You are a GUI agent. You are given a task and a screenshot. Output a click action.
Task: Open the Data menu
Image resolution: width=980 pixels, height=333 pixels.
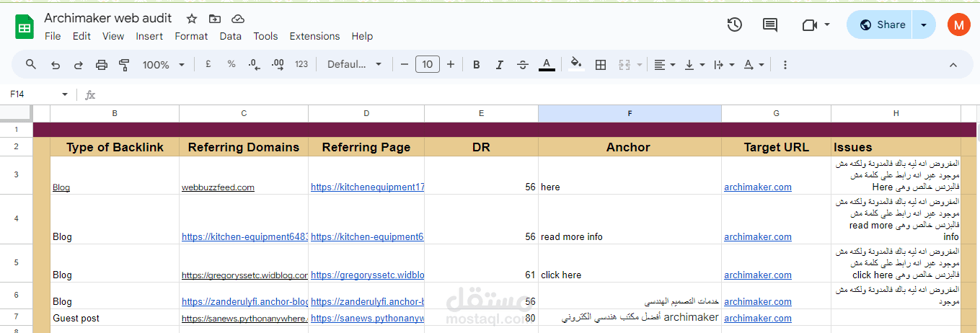pyautogui.click(x=231, y=36)
